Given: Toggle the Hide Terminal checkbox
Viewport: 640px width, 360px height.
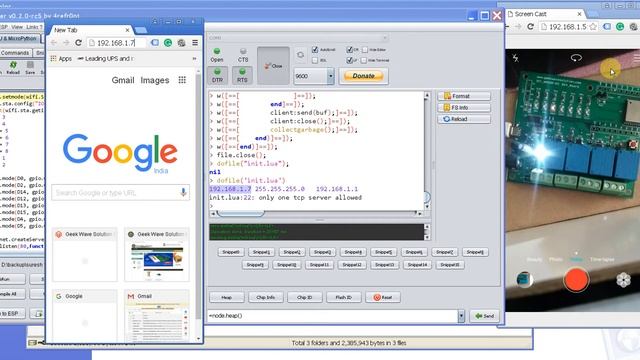Looking at the screenshot, I should point(364,60).
